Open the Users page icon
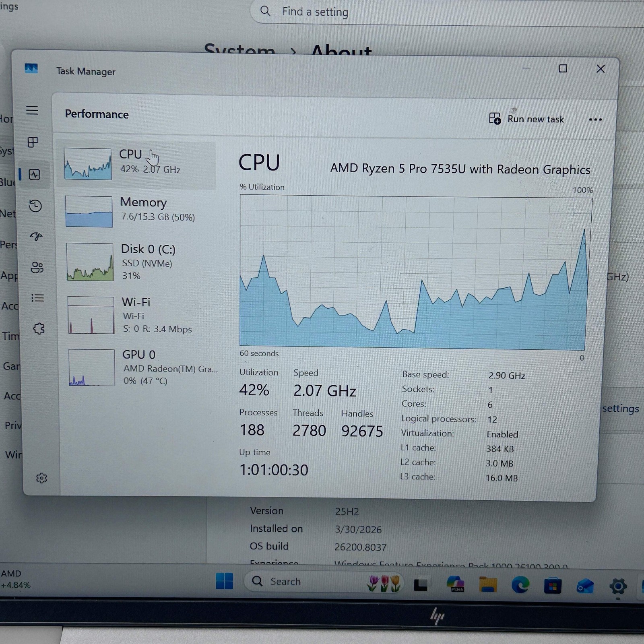This screenshot has width=644, height=644. (x=37, y=267)
